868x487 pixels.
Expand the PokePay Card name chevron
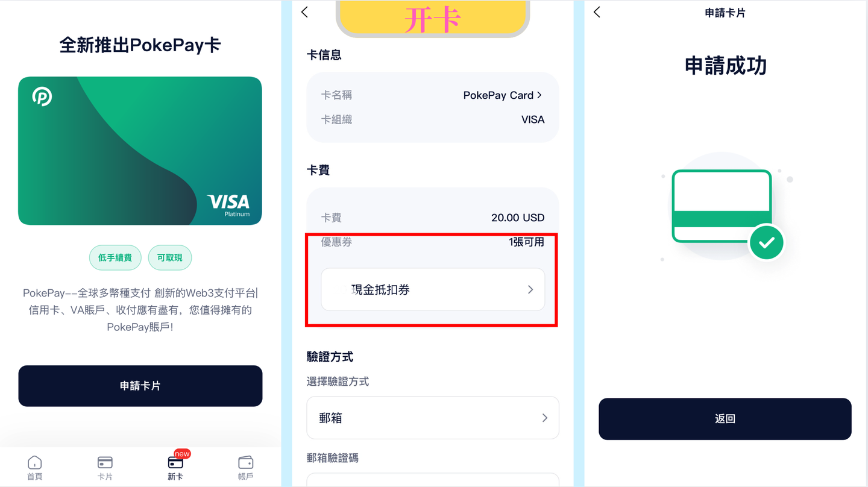pos(539,95)
